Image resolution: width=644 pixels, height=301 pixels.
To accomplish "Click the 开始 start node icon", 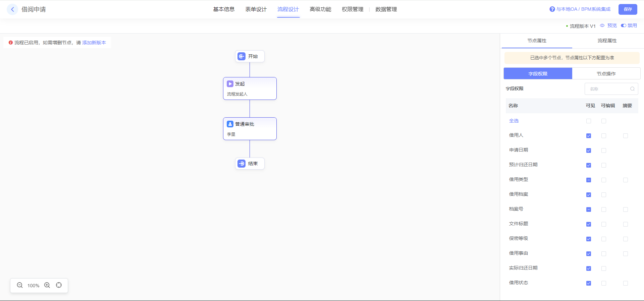I will [x=241, y=56].
